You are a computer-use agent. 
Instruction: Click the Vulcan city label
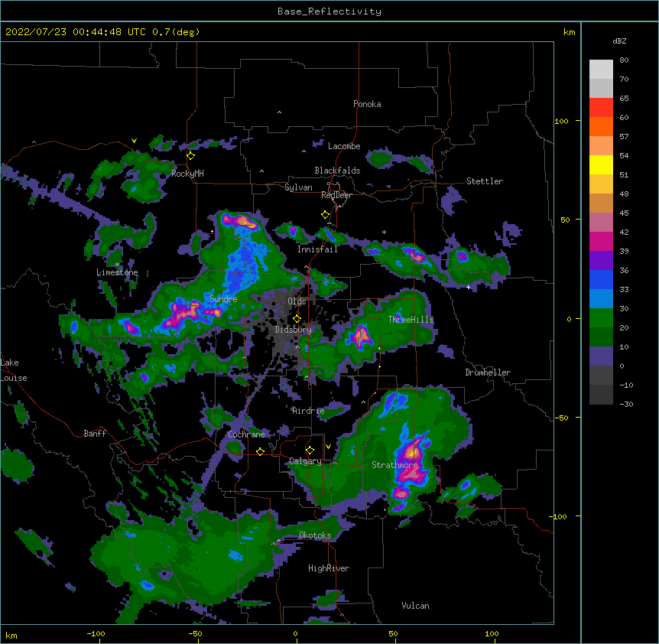tap(415, 606)
